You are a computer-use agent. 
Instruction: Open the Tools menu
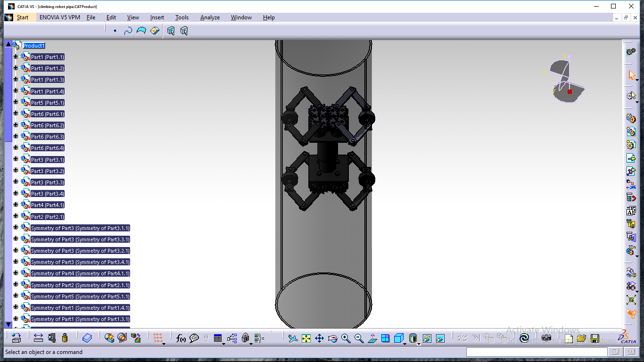(182, 17)
